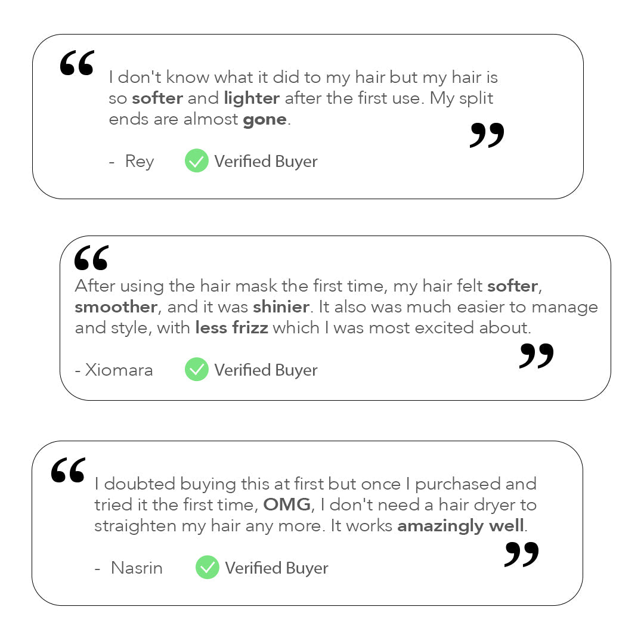
Task: Click the bold word lighter in Rey's review
Action: [252, 98]
